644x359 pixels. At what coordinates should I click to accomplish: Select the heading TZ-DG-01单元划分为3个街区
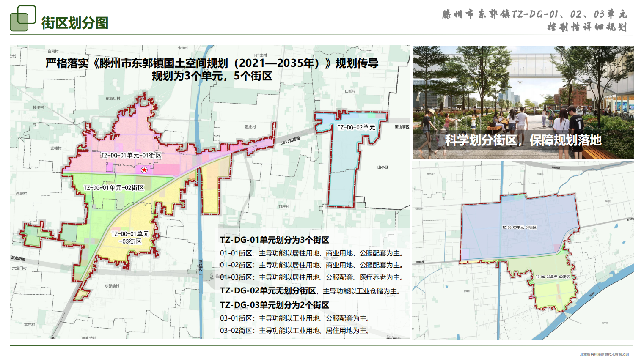[x=274, y=240]
